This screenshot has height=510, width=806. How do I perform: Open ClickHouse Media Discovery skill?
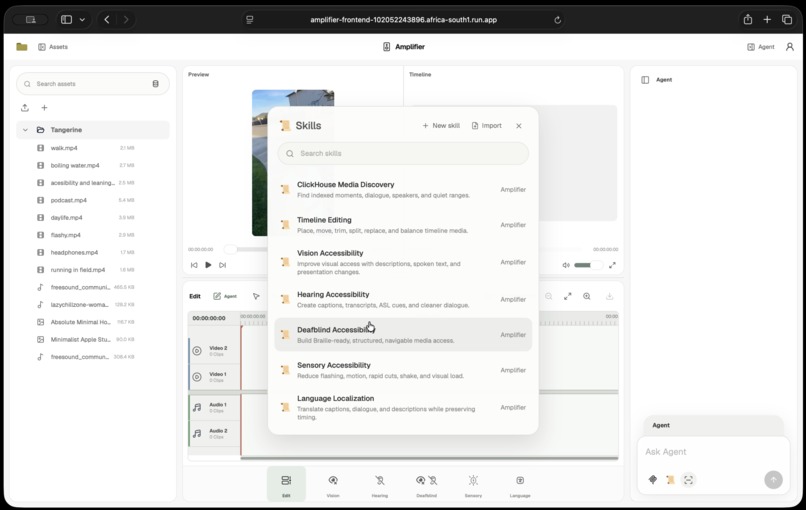pos(403,189)
